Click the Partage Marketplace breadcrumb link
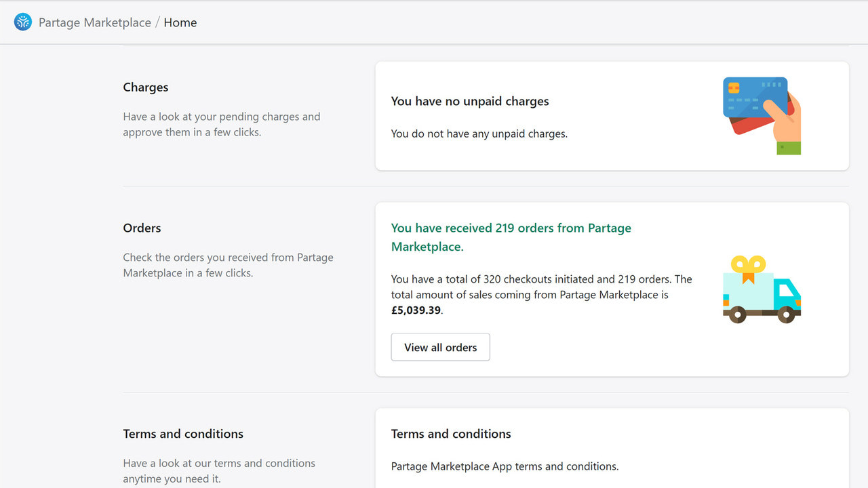This screenshot has width=868, height=488. [x=94, y=22]
